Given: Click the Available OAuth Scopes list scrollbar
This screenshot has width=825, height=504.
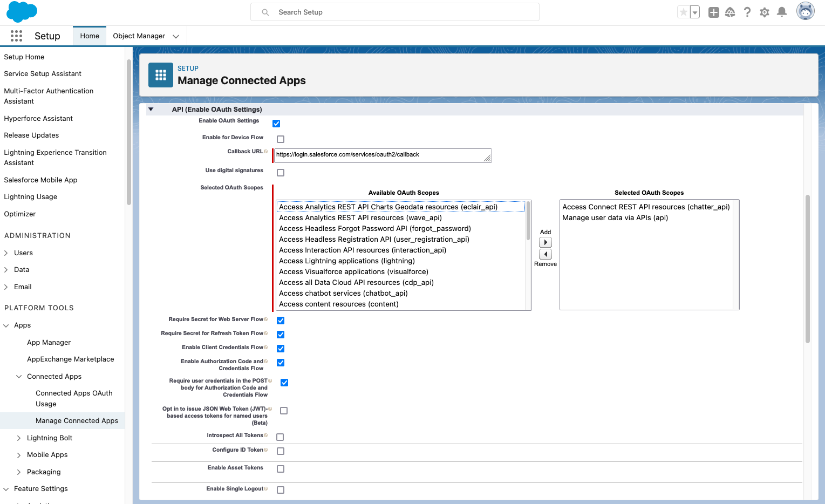Looking at the screenshot, I should [x=528, y=220].
